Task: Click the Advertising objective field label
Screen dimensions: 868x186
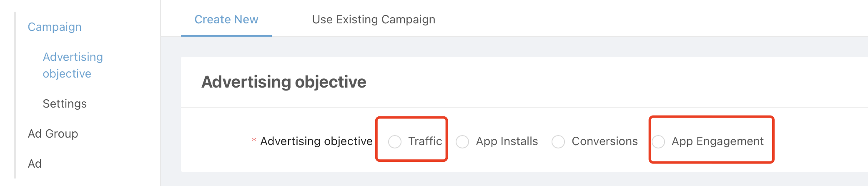Action: [x=316, y=141]
